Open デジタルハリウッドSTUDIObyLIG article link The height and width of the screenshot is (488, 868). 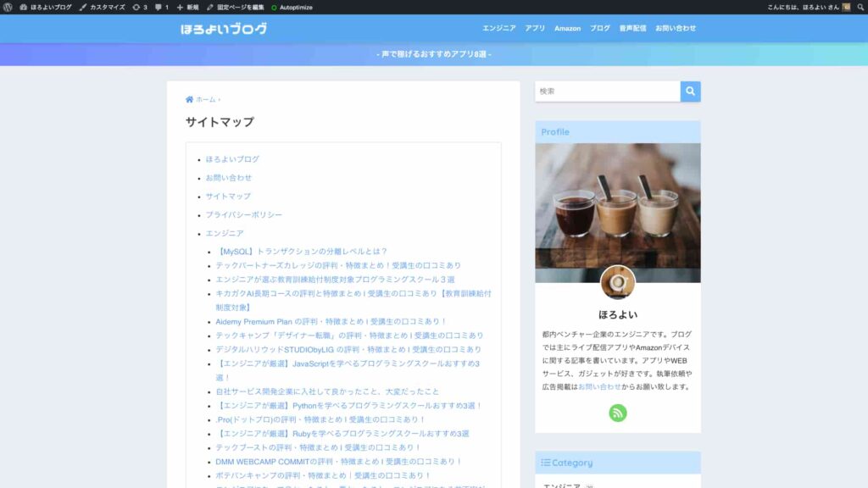click(348, 350)
